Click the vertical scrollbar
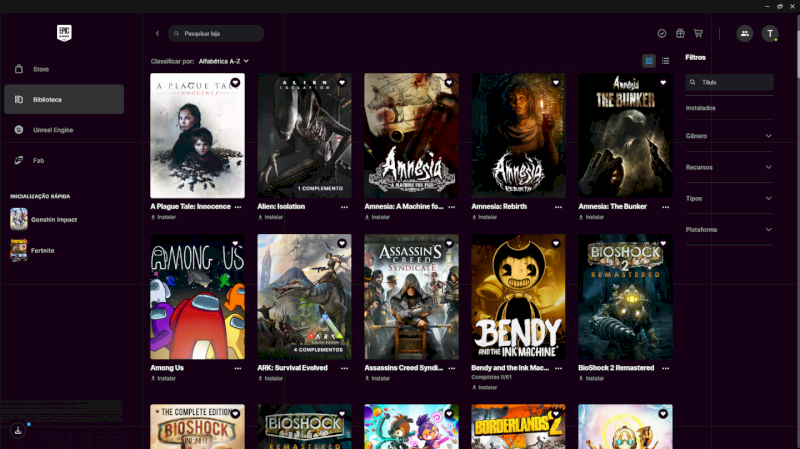This screenshot has height=449, width=800. click(x=797, y=46)
